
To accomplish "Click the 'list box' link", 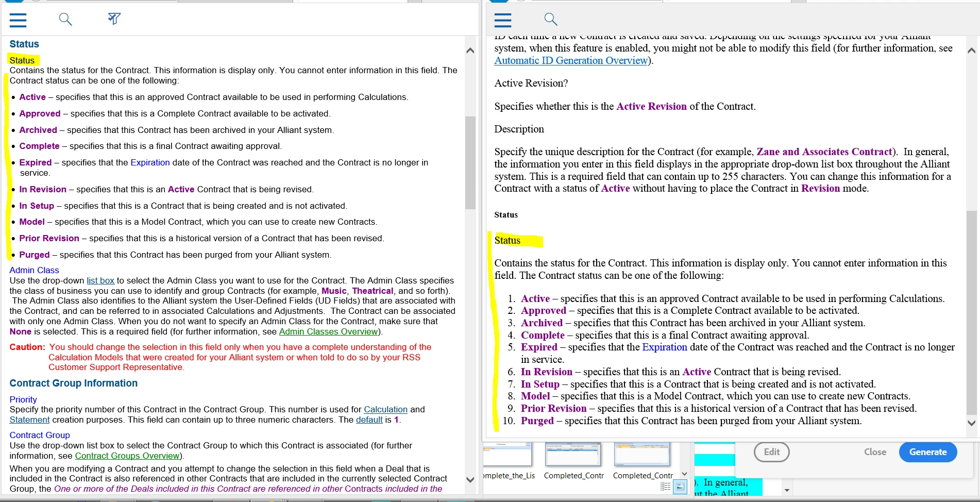I will pos(100,280).
